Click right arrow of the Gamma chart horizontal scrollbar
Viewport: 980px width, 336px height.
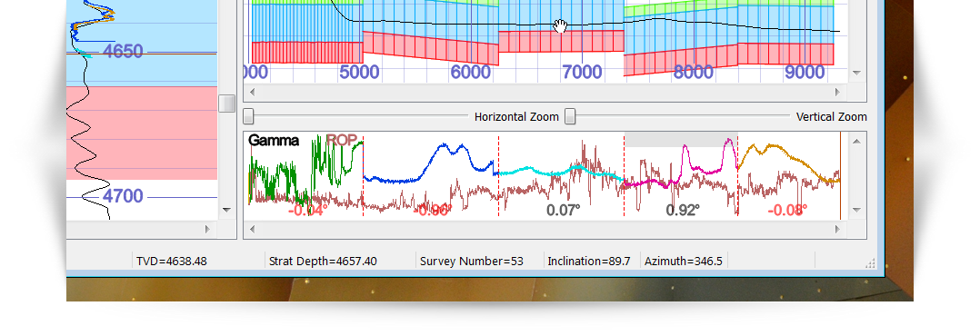pos(838,229)
